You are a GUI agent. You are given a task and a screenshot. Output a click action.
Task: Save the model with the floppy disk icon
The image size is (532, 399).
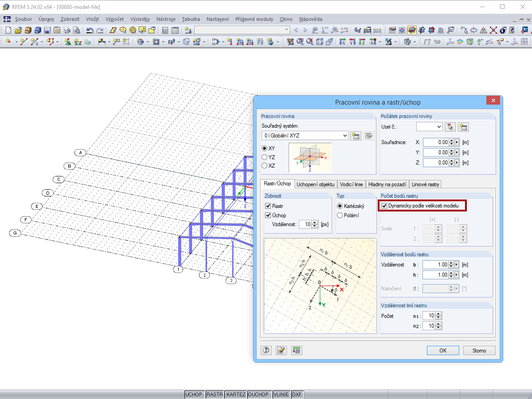[47, 30]
